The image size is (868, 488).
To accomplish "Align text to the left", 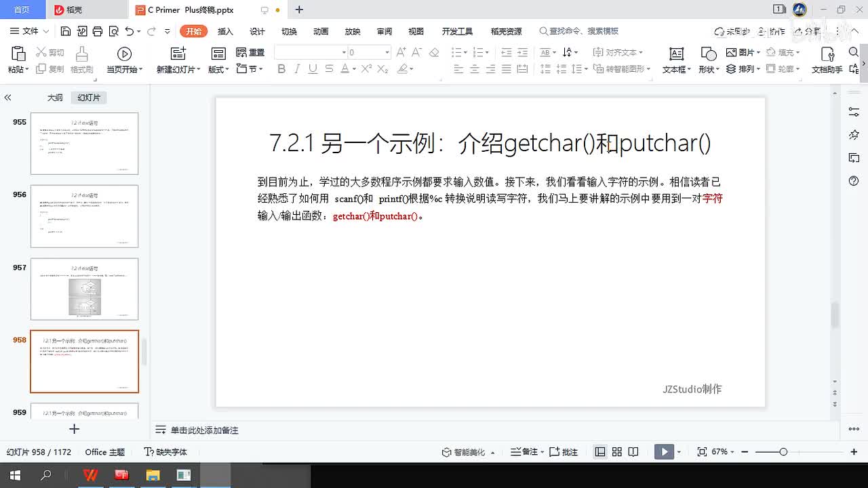I will click(x=458, y=68).
